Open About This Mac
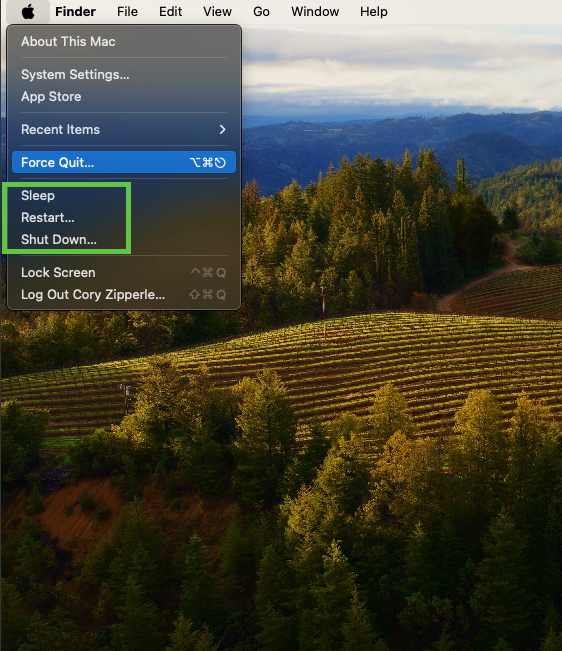Screen dimensions: 562x651 124,42
